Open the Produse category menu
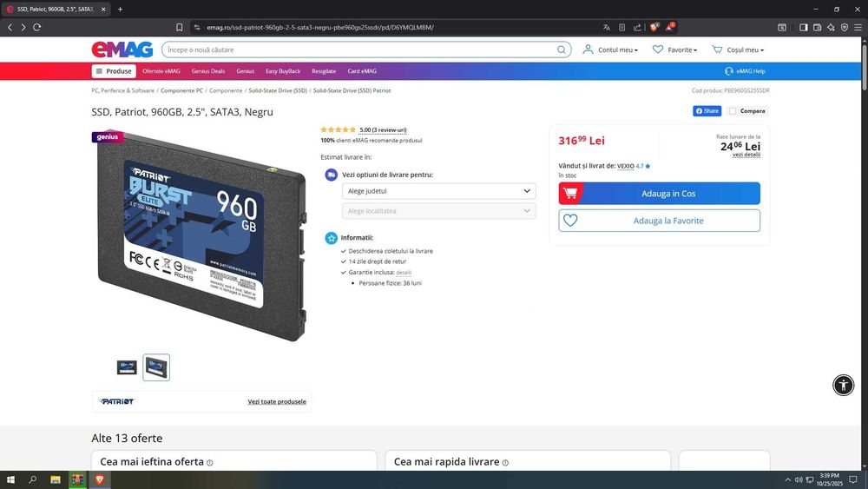The image size is (868, 489). click(x=114, y=71)
